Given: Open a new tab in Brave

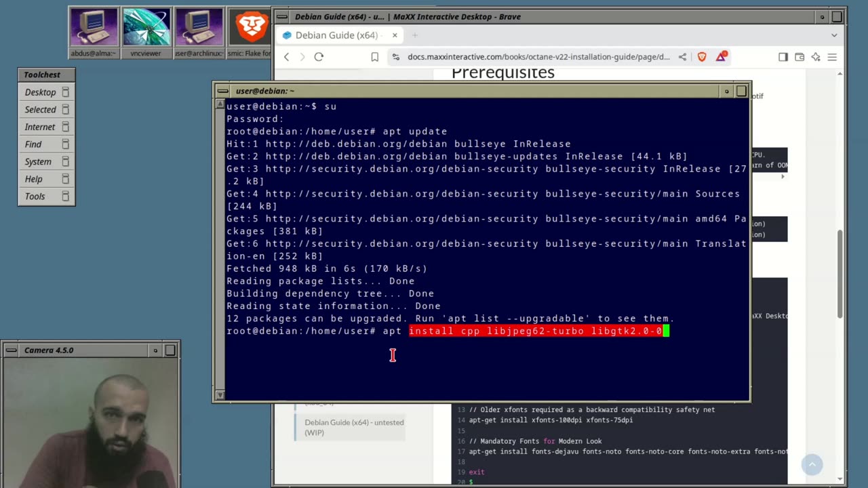Looking at the screenshot, I should click(415, 35).
